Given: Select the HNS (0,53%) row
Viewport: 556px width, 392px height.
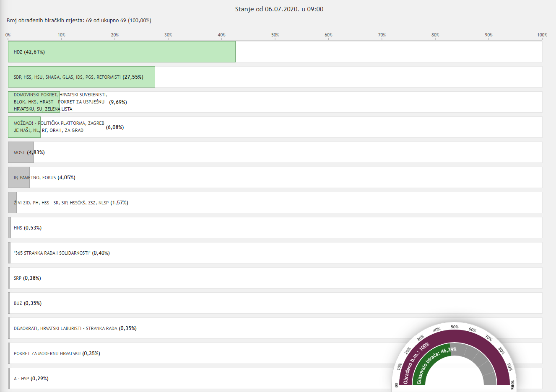Looking at the screenshot, I should tap(275, 228).
